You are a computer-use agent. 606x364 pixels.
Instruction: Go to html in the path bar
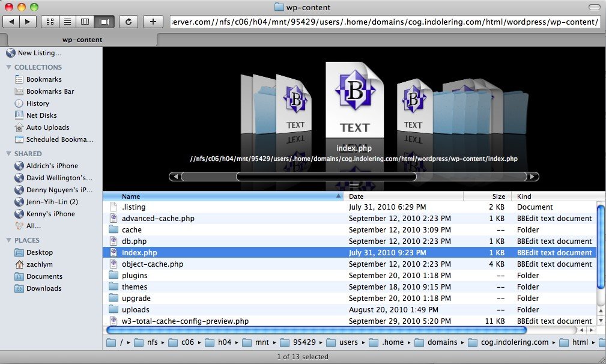click(574, 342)
